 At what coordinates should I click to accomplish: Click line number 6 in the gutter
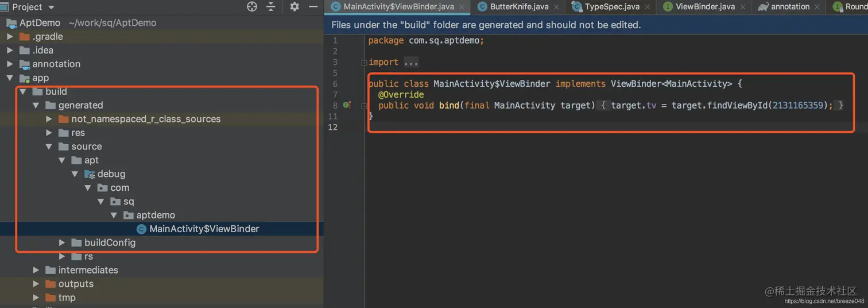(x=335, y=84)
